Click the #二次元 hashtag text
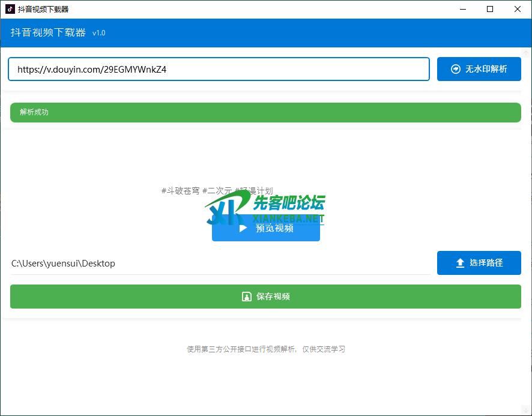The width and height of the screenshot is (532, 416). click(217, 191)
